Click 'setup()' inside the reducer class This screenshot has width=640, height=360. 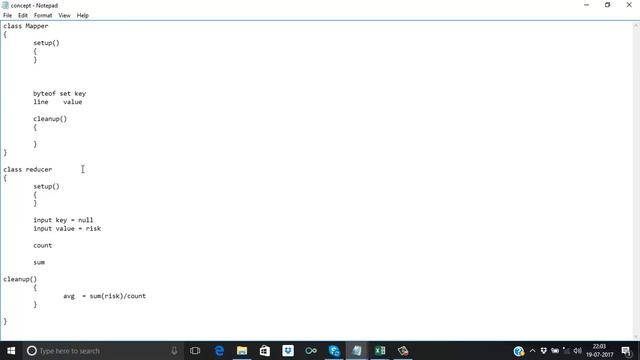[x=47, y=186]
